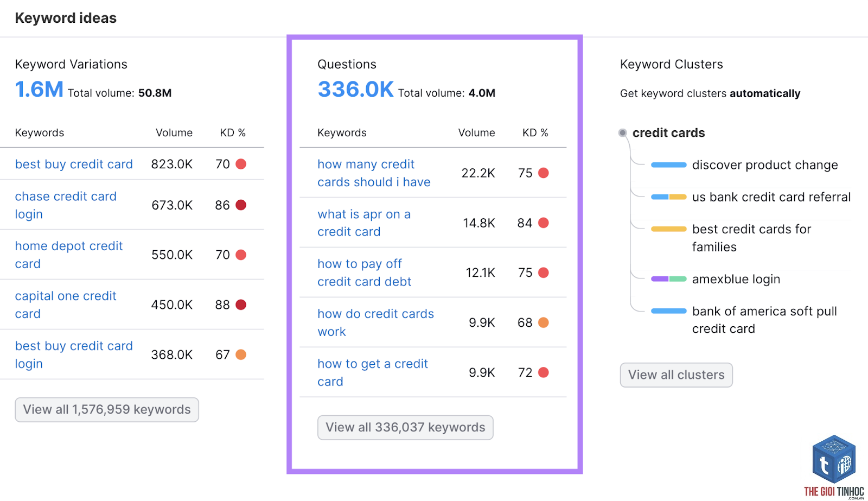Screen dimensions: 868x501
Task: Open 'capital one credit card' keyword link
Action: click(66, 305)
